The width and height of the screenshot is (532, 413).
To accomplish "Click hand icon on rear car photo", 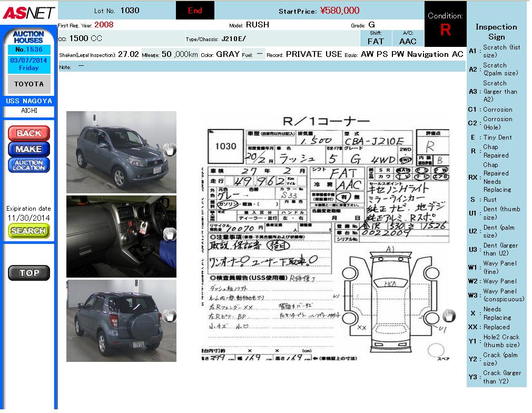I will (169, 316).
